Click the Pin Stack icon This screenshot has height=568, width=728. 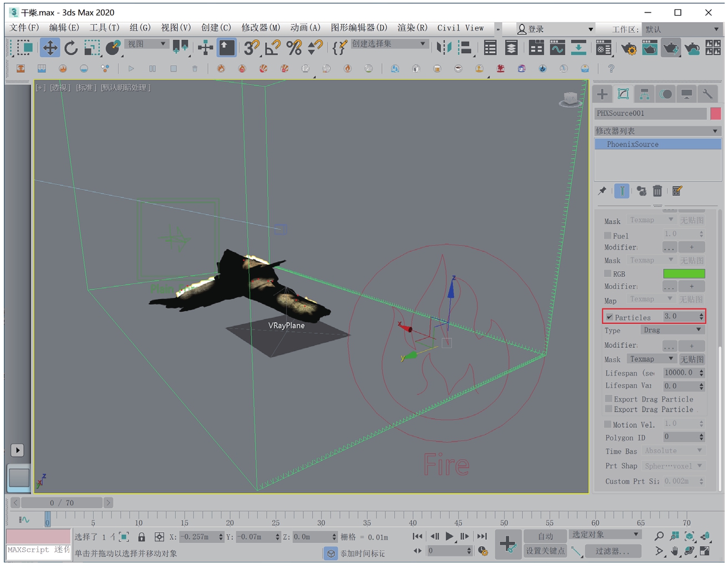click(x=602, y=191)
